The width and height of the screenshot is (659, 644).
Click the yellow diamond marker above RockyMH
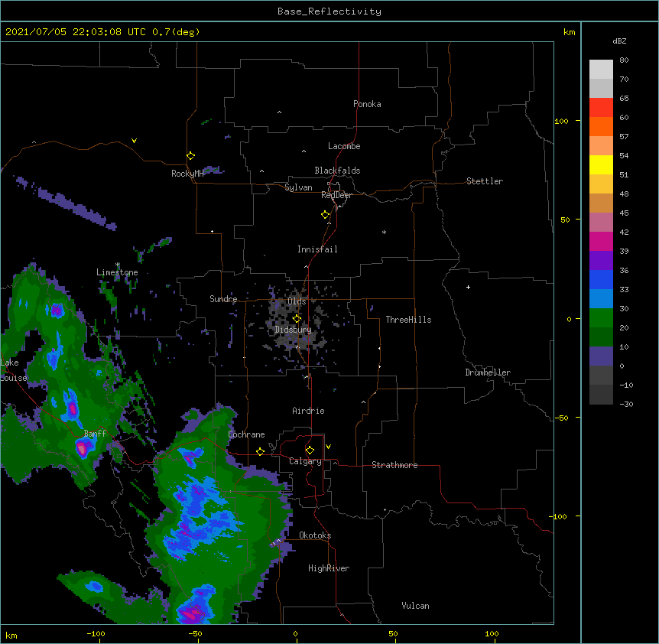(x=191, y=156)
